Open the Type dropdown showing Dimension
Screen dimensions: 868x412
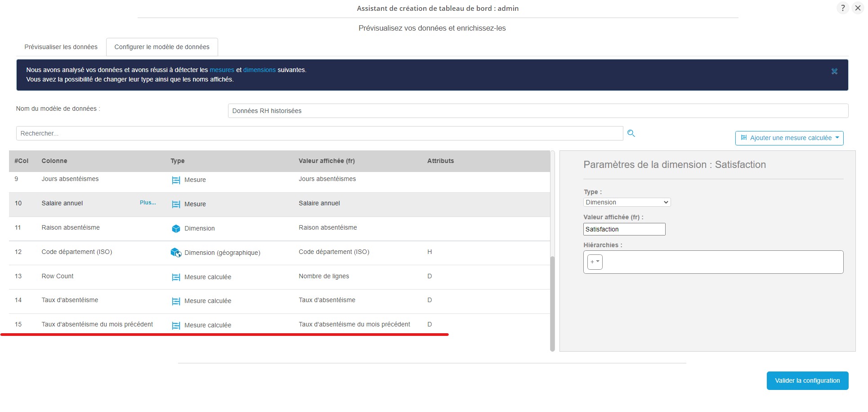click(x=627, y=202)
